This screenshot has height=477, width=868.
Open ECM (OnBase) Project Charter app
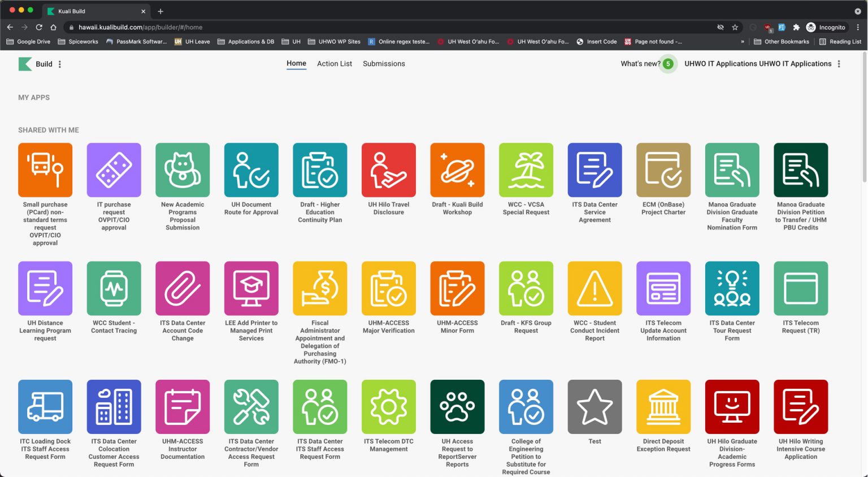pyautogui.click(x=663, y=170)
